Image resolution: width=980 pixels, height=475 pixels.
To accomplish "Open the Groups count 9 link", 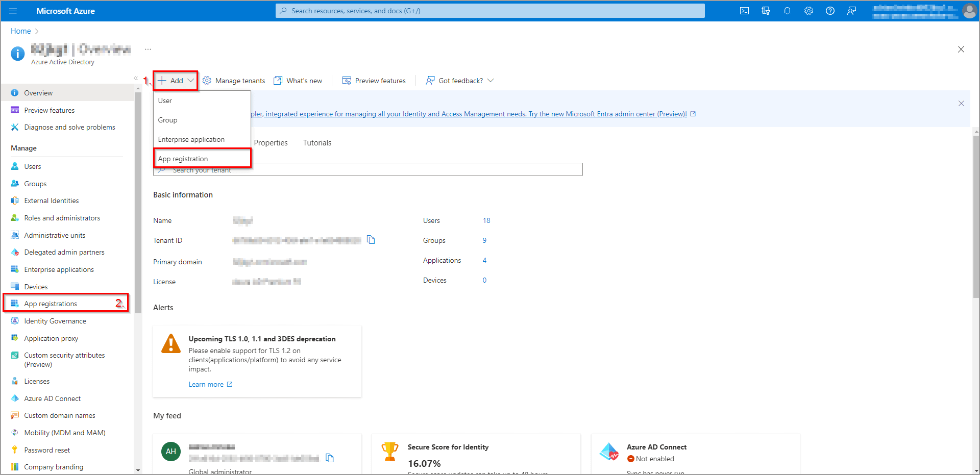I will click(484, 240).
